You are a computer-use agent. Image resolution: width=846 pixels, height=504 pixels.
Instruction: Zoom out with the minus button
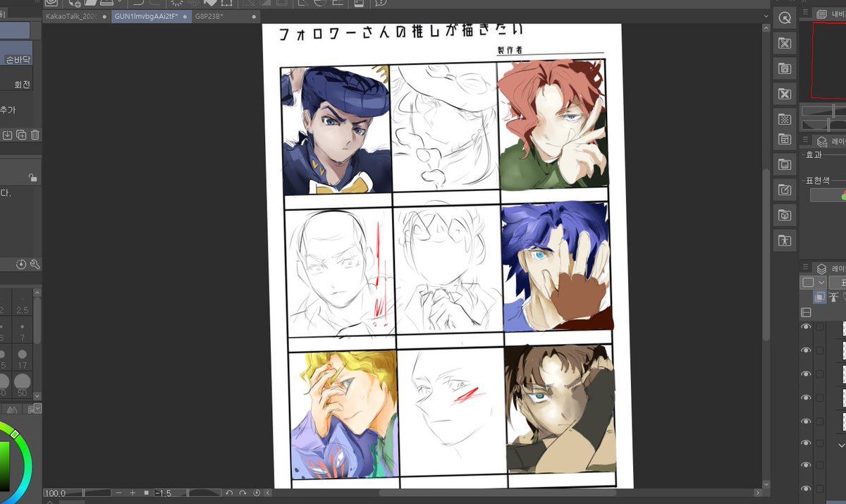118,493
